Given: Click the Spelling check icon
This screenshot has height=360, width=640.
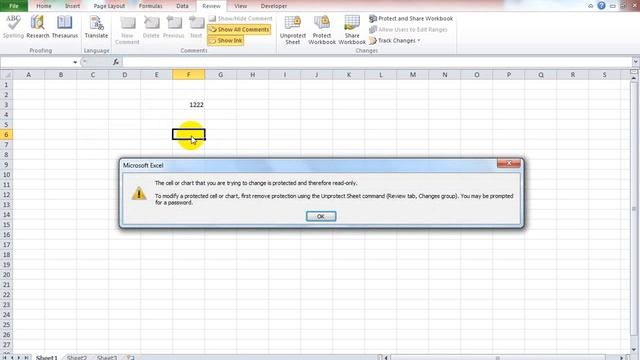Looking at the screenshot, I should click(x=13, y=27).
